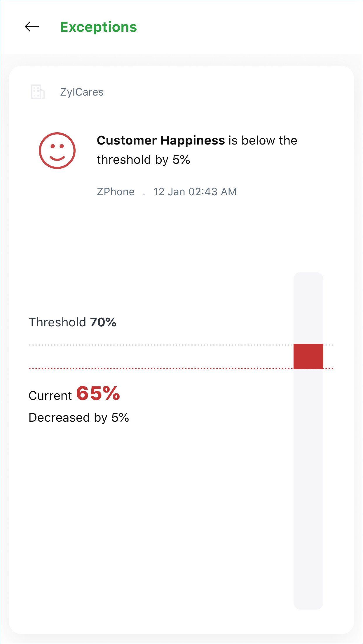The height and width of the screenshot is (644, 363).
Task: Click the gray dotted threshold line
Action: [160, 345]
